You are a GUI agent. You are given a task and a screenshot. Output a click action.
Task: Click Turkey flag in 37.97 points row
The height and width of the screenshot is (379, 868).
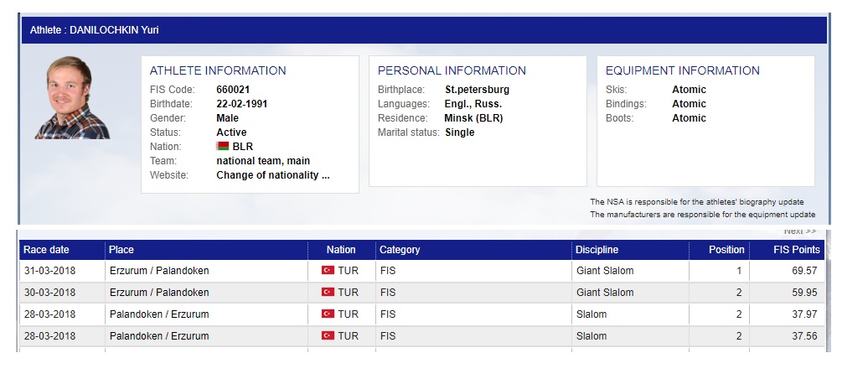(x=328, y=314)
